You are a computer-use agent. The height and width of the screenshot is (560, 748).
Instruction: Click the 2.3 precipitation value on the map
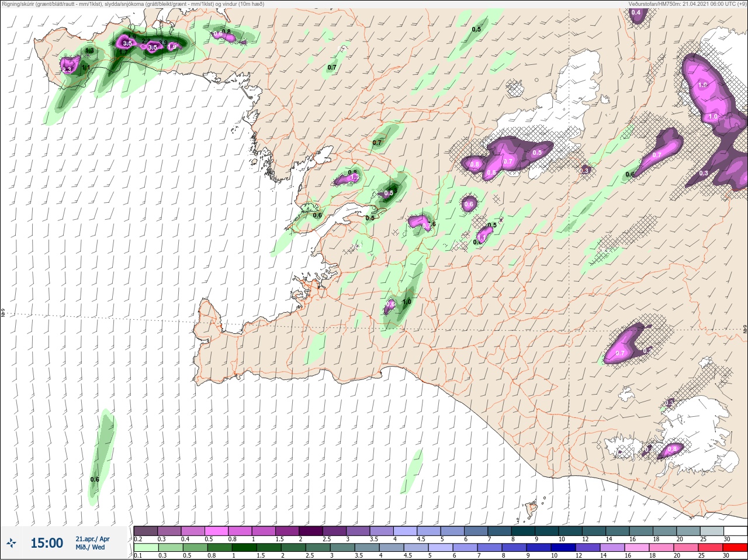(67, 70)
